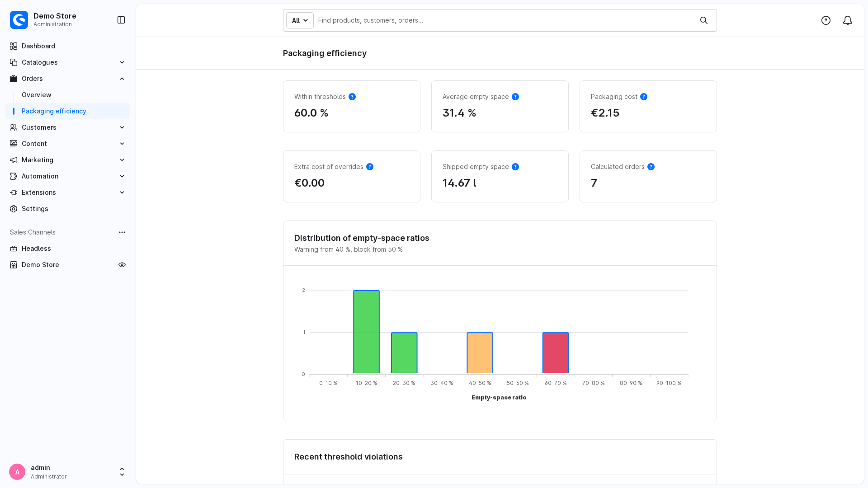Image resolution: width=868 pixels, height=488 pixels.
Task: Expand the admin user menu
Action: 68,472
